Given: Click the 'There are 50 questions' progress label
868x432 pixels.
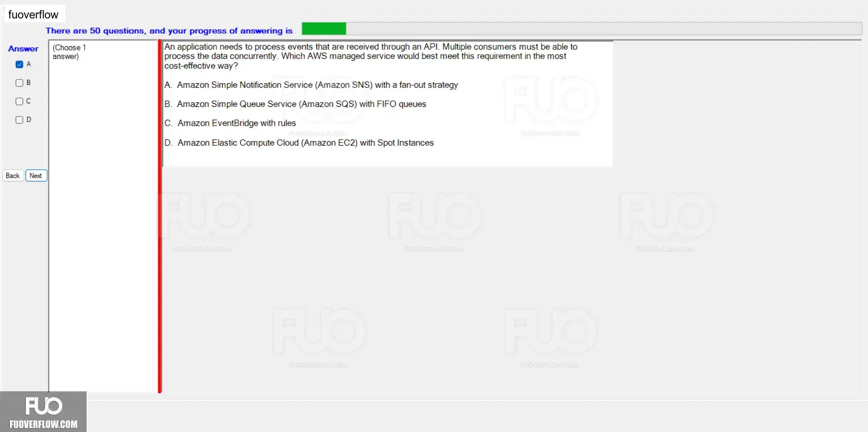Looking at the screenshot, I should point(169,31).
